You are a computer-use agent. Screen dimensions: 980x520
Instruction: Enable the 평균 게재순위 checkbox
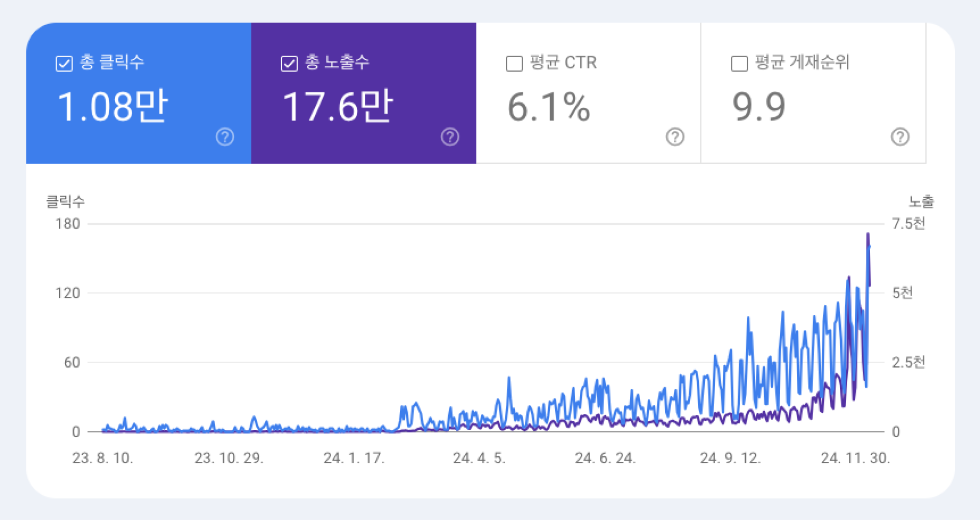[x=739, y=64]
